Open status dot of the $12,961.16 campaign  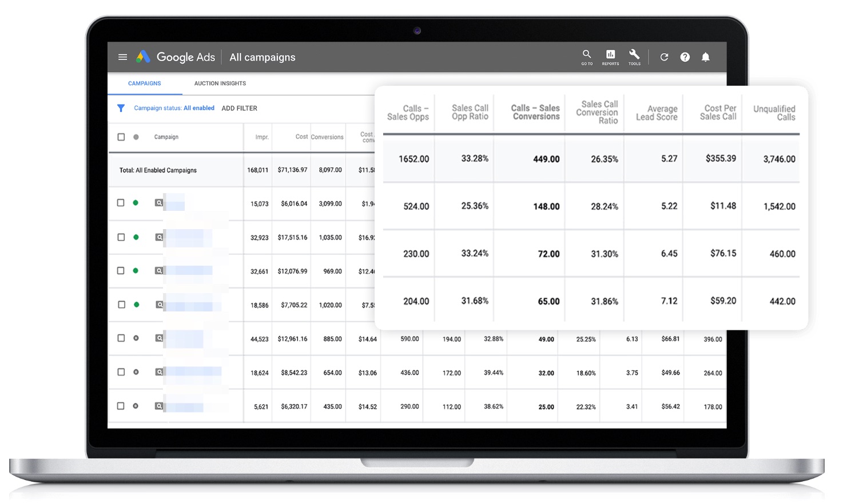click(136, 338)
